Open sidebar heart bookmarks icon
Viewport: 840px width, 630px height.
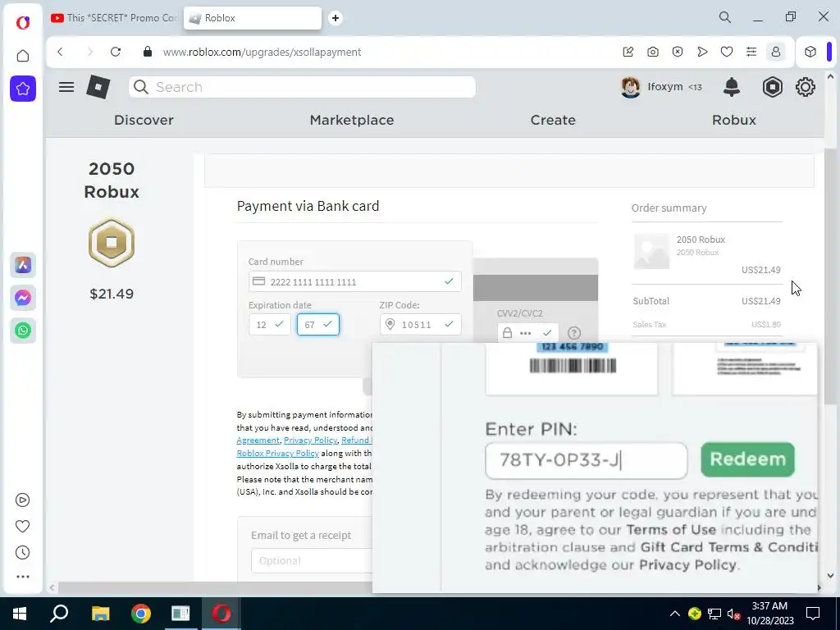22,526
